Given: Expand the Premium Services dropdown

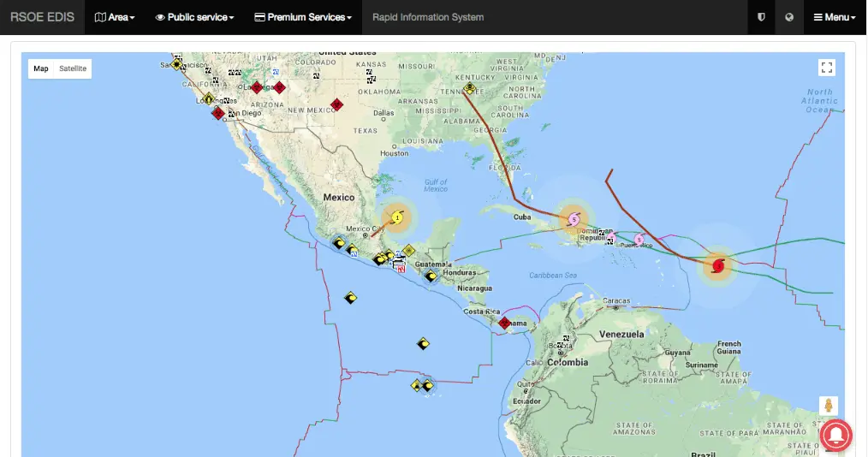Looking at the screenshot, I should tap(303, 17).
